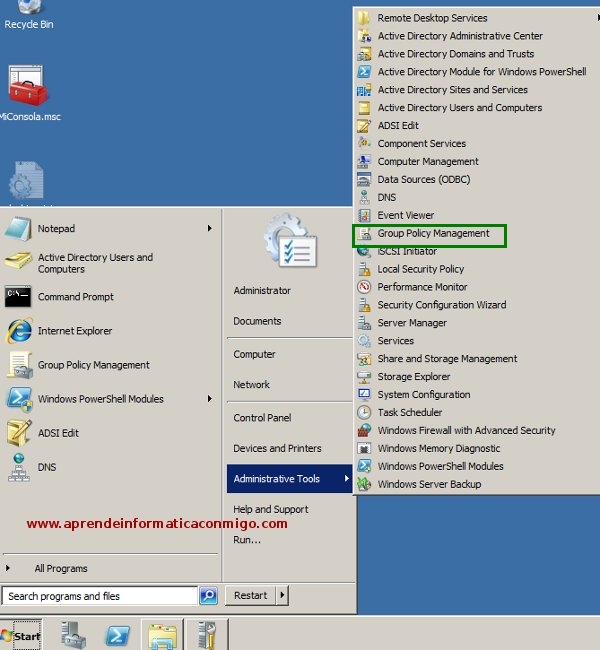This screenshot has width=600, height=650.
Task: Click Active Directory Sites and Services icon
Action: tap(364, 90)
